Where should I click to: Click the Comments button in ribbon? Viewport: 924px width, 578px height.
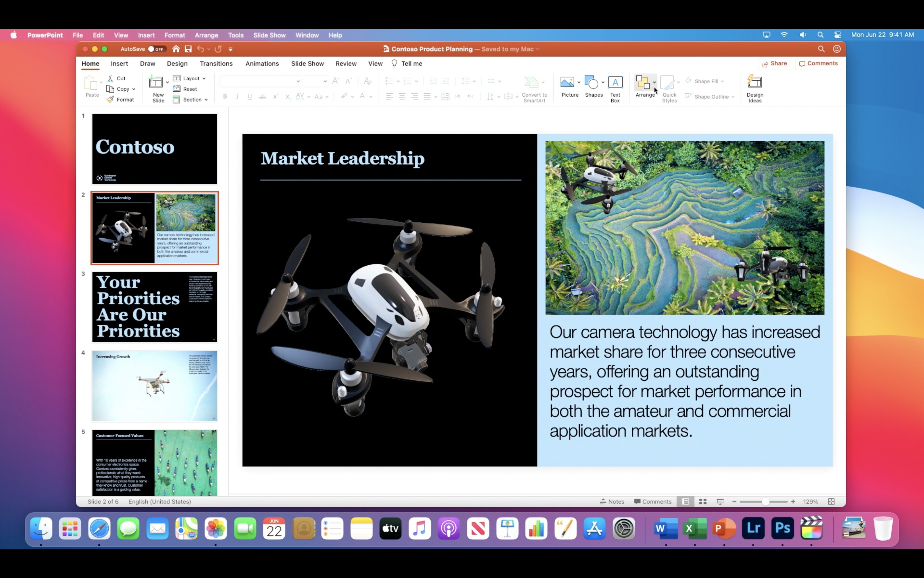(x=818, y=64)
